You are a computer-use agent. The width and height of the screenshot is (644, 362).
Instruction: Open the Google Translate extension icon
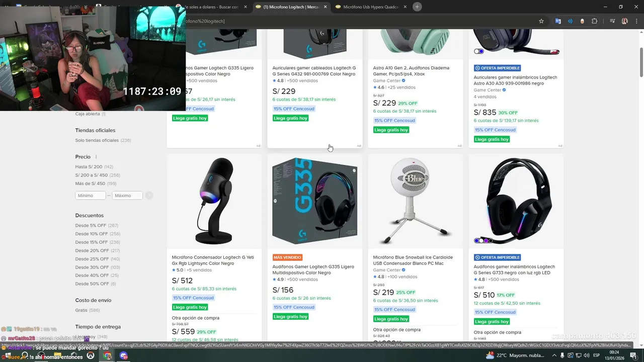click(x=558, y=21)
